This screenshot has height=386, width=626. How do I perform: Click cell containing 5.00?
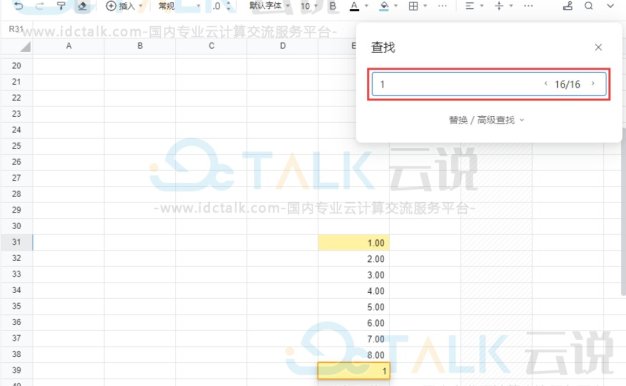[354, 307]
